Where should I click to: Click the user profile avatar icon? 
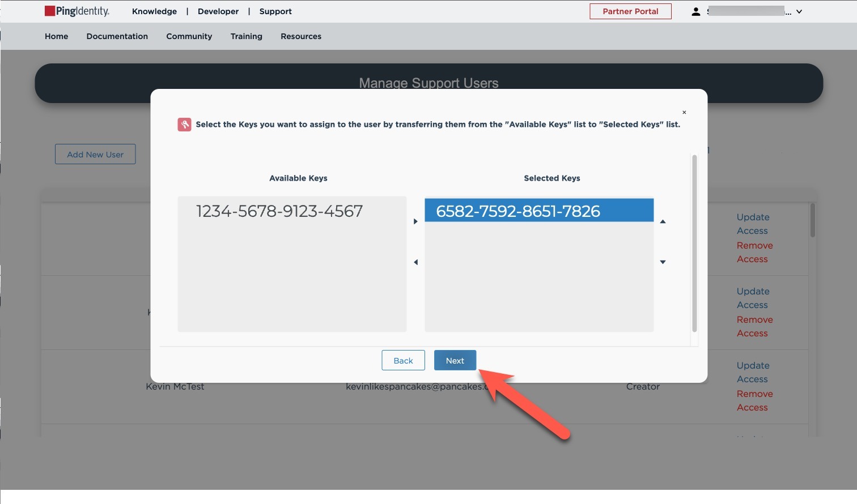tap(696, 11)
